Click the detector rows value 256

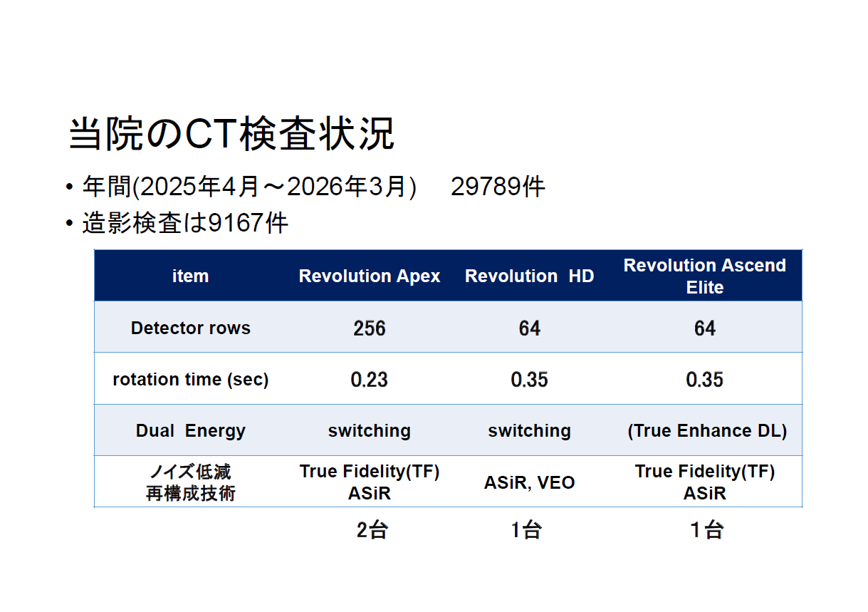(370, 328)
